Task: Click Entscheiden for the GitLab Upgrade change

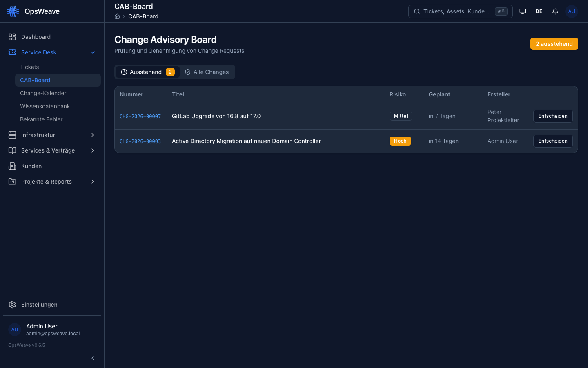Action: click(553, 116)
